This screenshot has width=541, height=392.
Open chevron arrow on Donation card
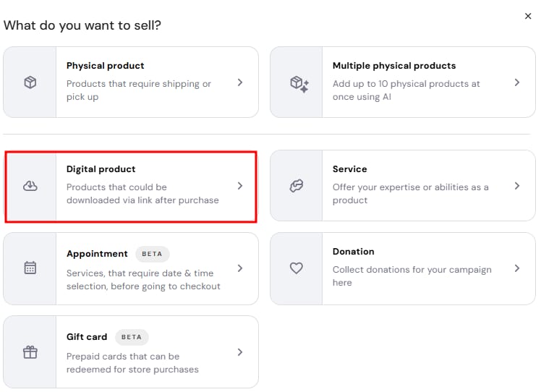(517, 268)
